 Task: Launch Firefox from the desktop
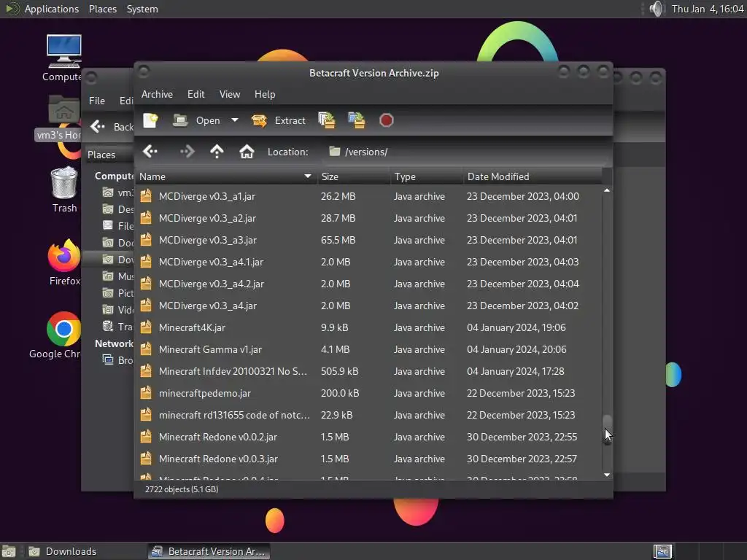pos(64,262)
